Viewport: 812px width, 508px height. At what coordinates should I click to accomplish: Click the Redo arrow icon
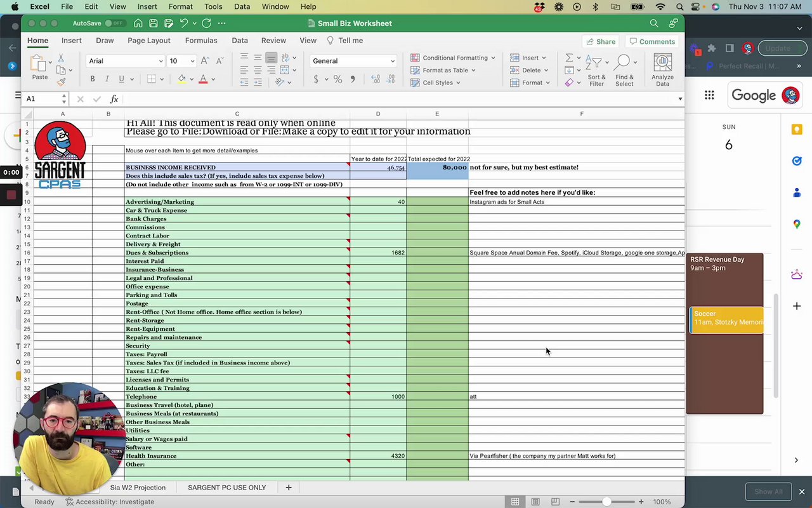[x=206, y=23]
